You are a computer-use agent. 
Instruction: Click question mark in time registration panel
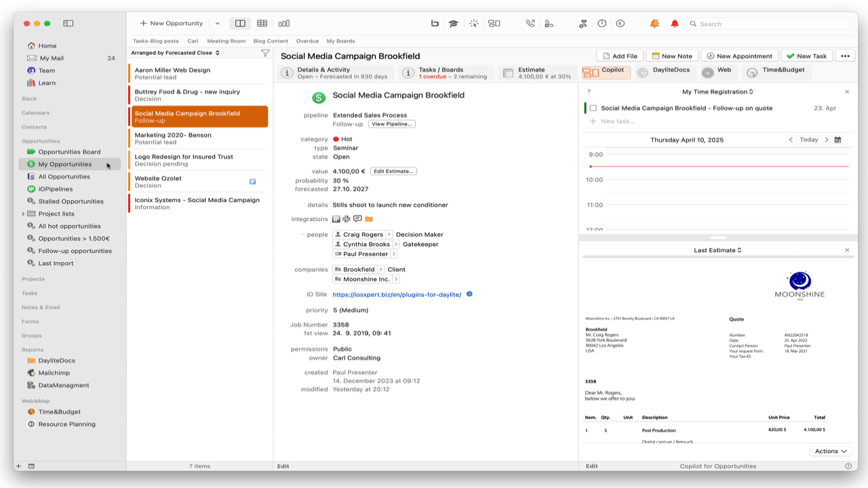tap(589, 91)
